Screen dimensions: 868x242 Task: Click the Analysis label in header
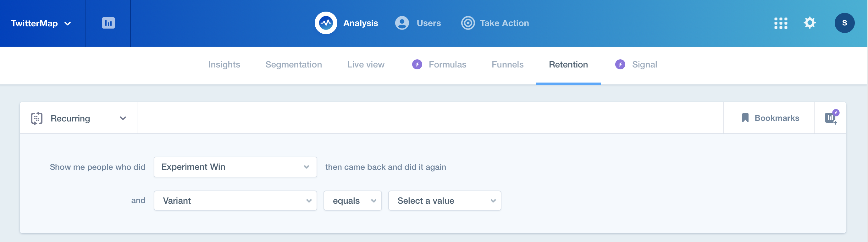361,23
